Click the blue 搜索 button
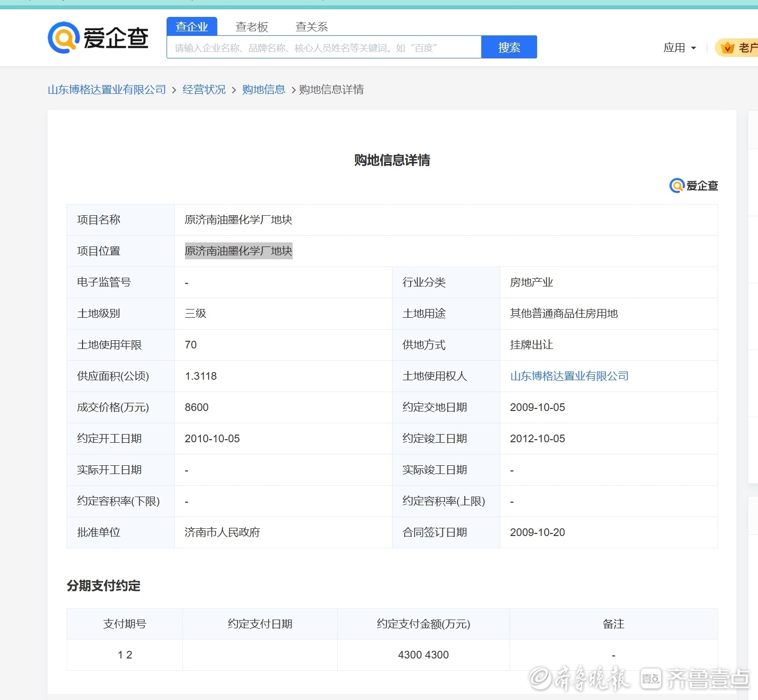The height and width of the screenshot is (700, 758). (509, 47)
